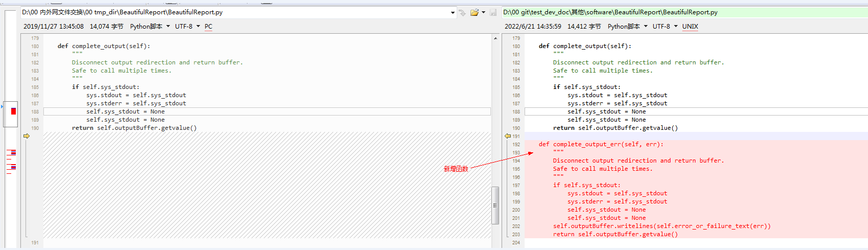Click the right file path field with test_dev_doc
The width and height of the screenshot is (868, 250).
click(684, 12)
